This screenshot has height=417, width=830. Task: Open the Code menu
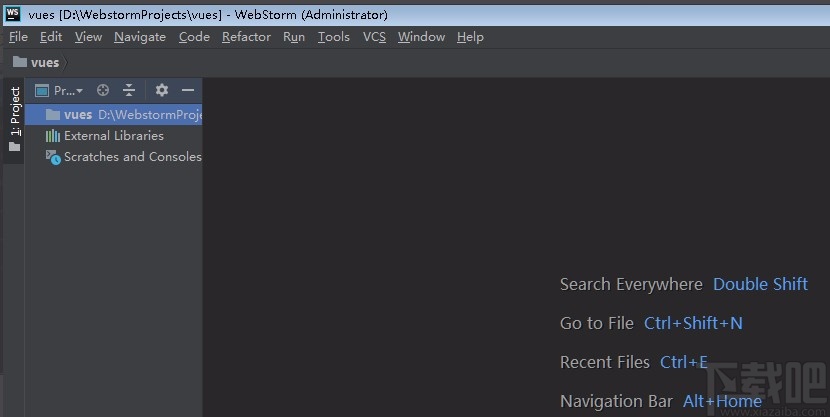coord(194,37)
